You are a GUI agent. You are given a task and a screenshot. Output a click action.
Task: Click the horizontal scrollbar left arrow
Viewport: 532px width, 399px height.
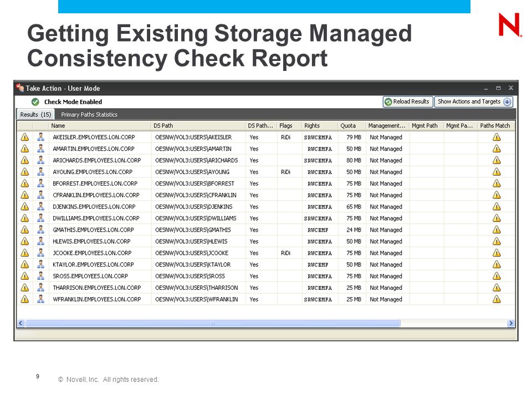tap(21, 323)
